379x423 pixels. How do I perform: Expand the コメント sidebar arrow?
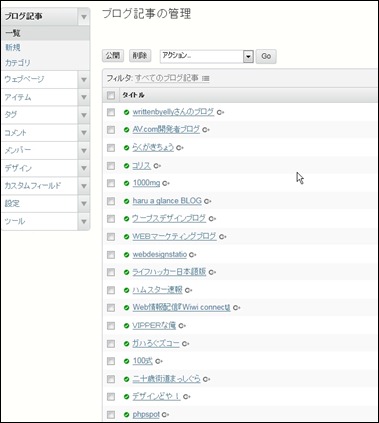[x=84, y=133]
